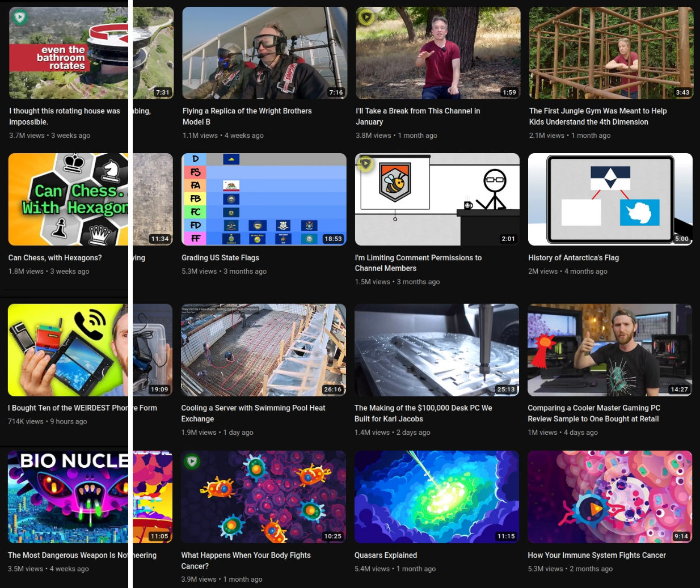Open the $100,000 Desk PC video thumbnail

point(436,350)
